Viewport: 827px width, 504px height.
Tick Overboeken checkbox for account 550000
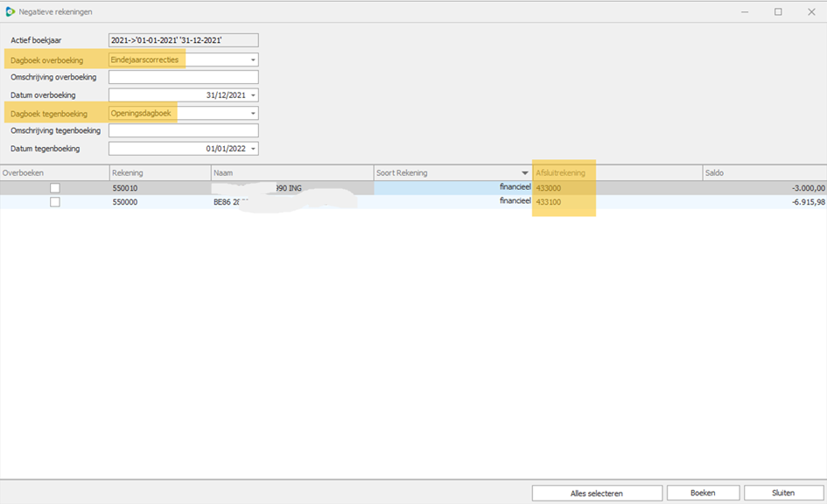pyautogui.click(x=55, y=202)
